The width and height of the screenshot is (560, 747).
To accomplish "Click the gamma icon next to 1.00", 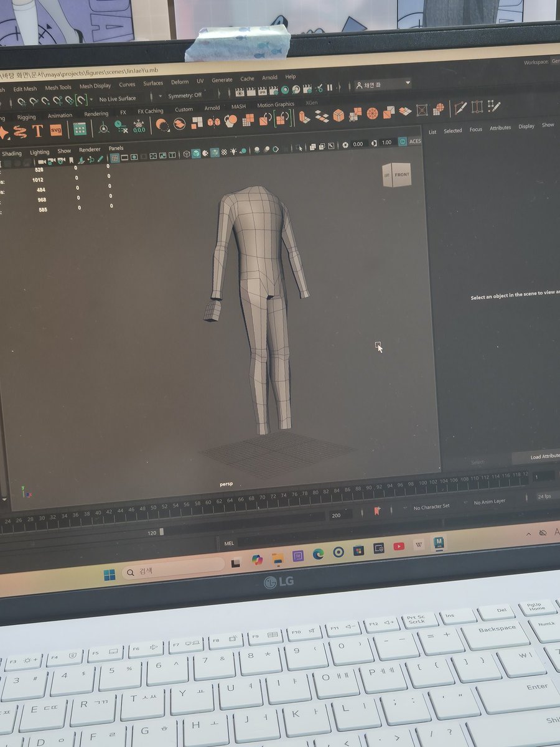I will (x=375, y=143).
